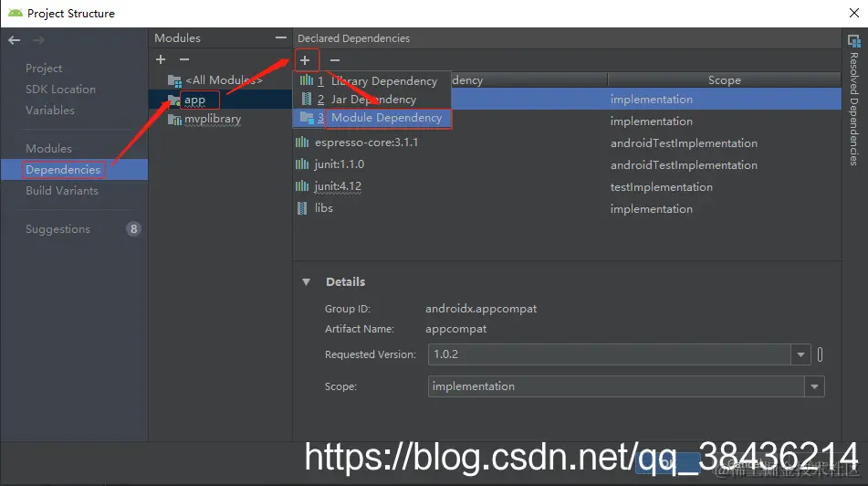Open the Build Variants section
Image resolution: width=868 pixels, height=486 pixels.
point(62,191)
